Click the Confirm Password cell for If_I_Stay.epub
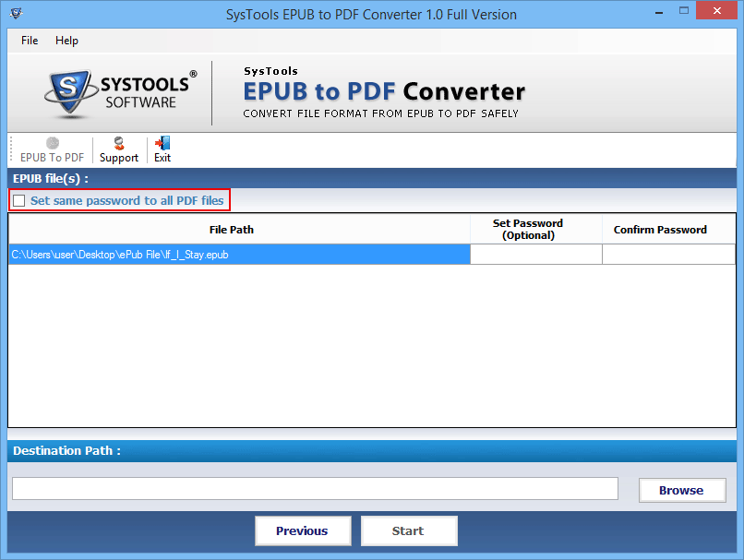Viewport: 744px width, 560px height. tap(668, 255)
